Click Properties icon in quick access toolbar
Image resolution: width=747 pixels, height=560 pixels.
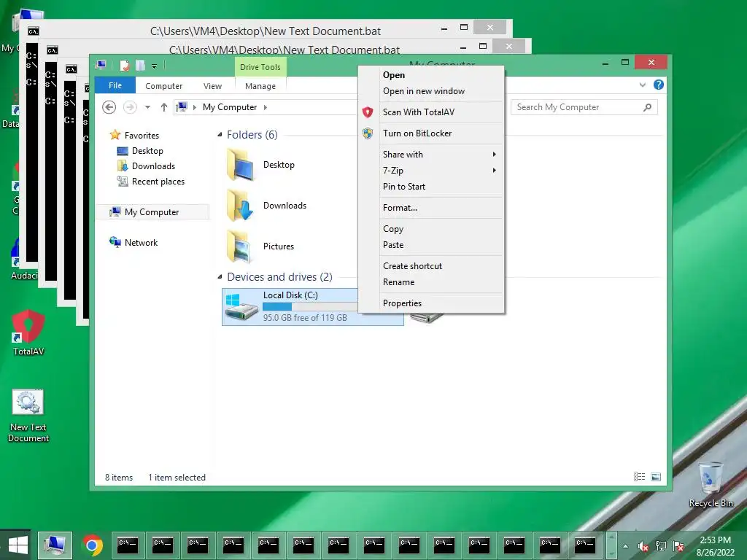pyautogui.click(x=124, y=65)
